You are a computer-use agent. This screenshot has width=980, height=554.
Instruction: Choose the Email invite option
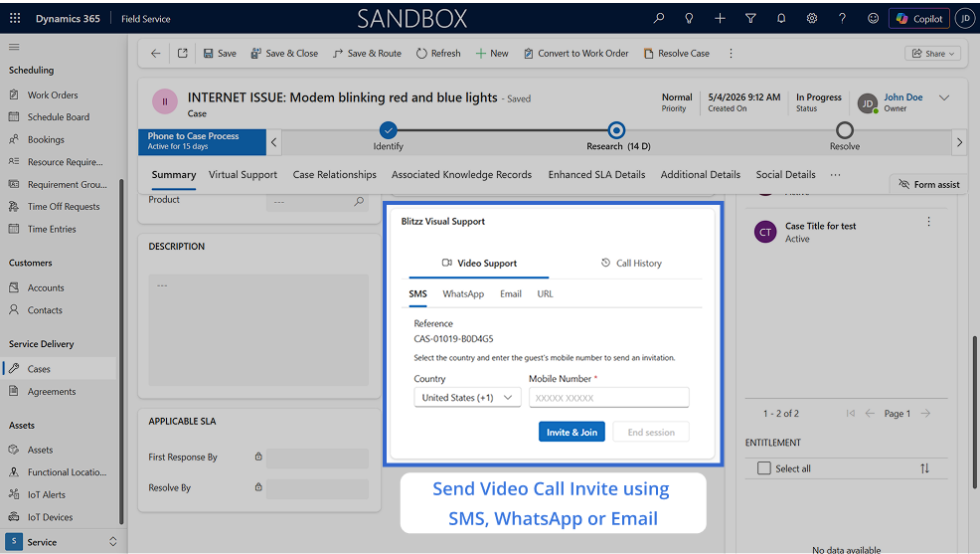point(511,293)
